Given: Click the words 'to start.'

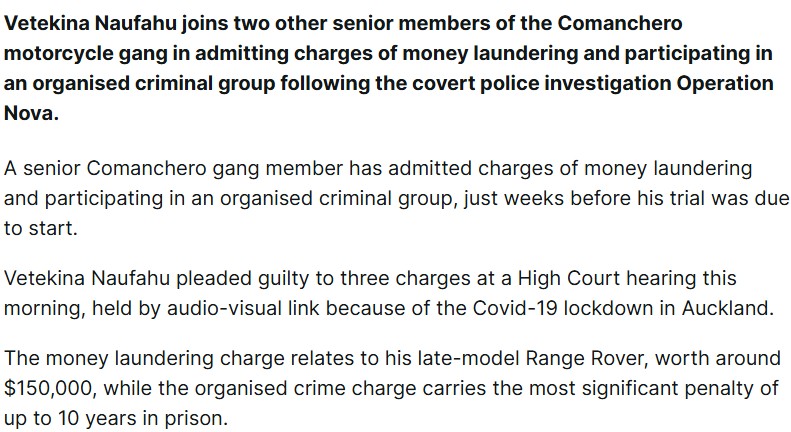Looking at the screenshot, I should point(41,229).
